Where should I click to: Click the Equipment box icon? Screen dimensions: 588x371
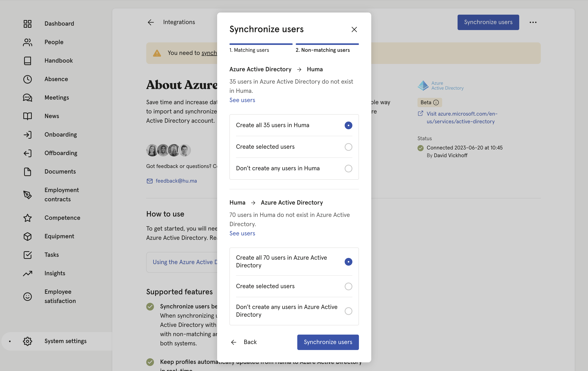pos(27,237)
